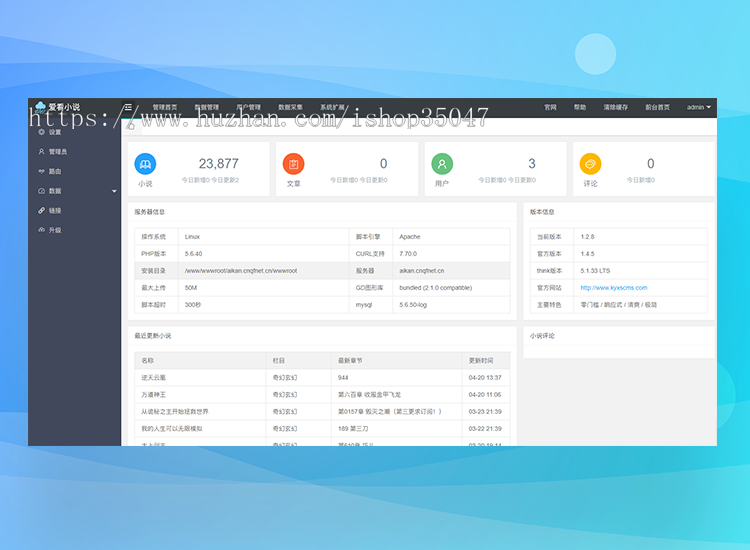The height and width of the screenshot is (550, 750).
Task: Click the yellow 评论 chat bubble icon
Action: [590, 164]
